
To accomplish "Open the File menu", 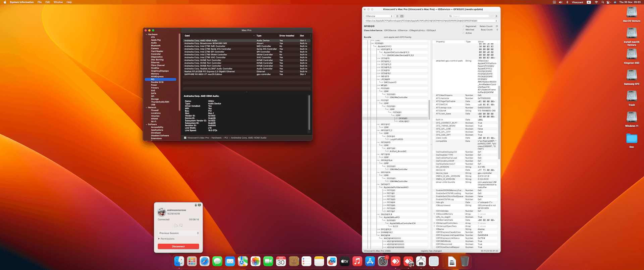I will pyautogui.click(x=40, y=2).
